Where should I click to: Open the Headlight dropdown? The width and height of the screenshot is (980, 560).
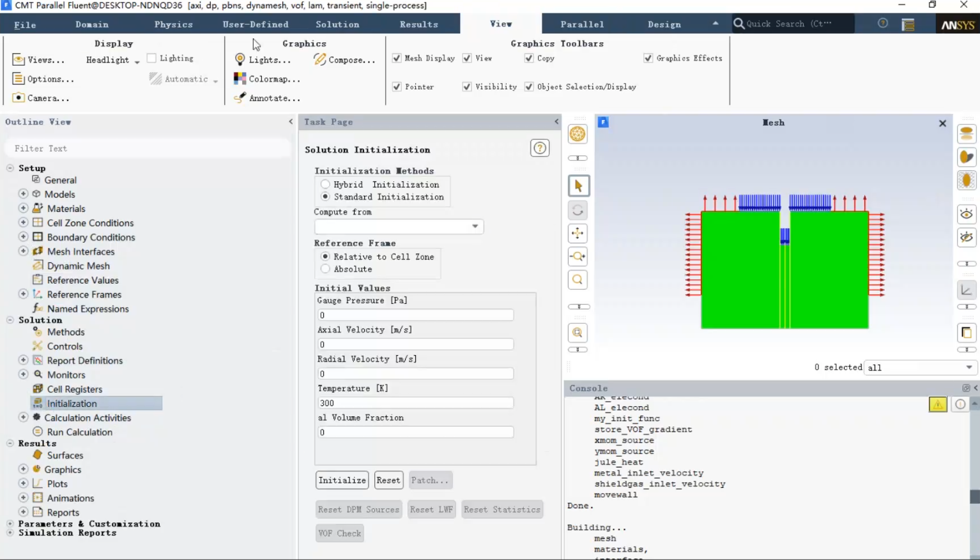tap(112, 60)
